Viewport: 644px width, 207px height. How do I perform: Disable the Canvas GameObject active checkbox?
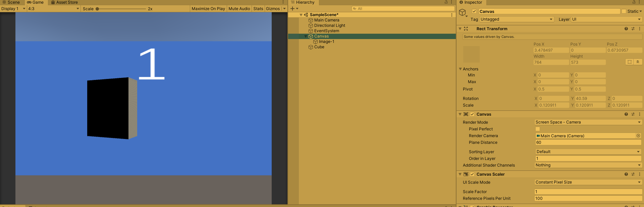click(x=474, y=12)
